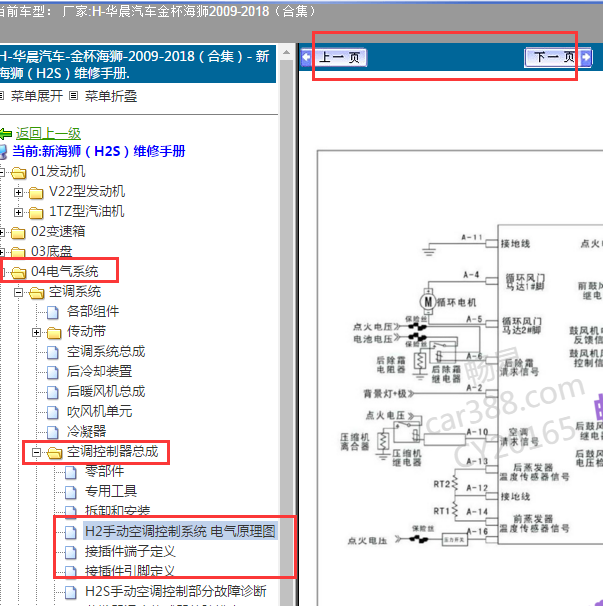
Task: Click the 返回上一级 link
Action: [48, 133]
